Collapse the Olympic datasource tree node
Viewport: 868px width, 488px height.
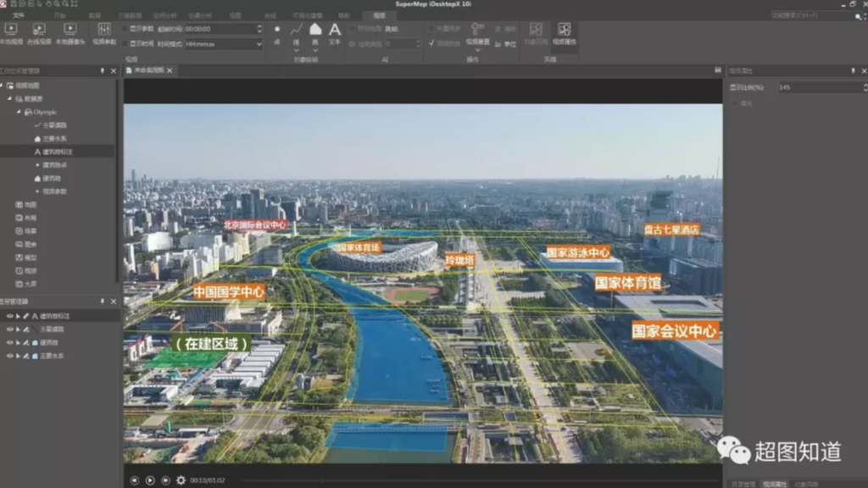[x=18, y=112]
